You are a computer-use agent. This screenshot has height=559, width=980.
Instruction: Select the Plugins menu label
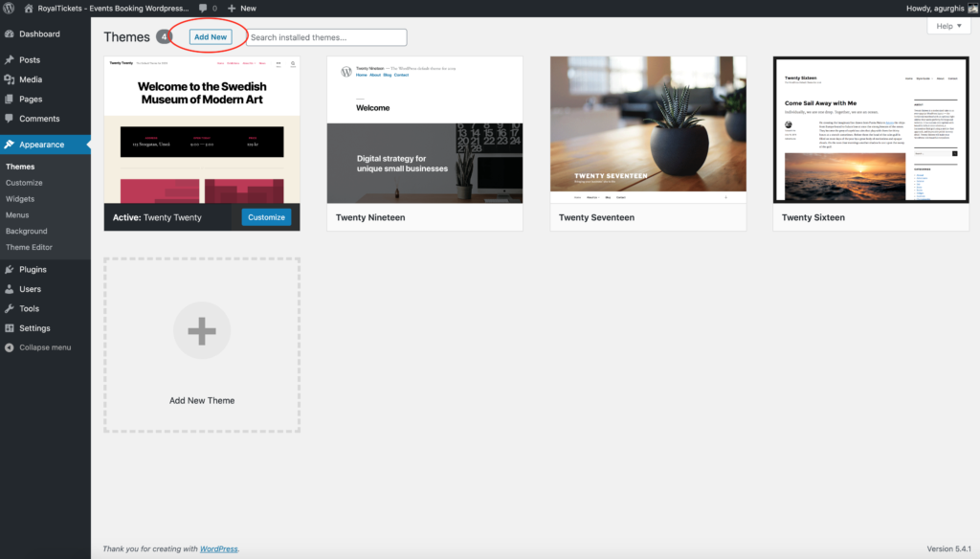33,270
